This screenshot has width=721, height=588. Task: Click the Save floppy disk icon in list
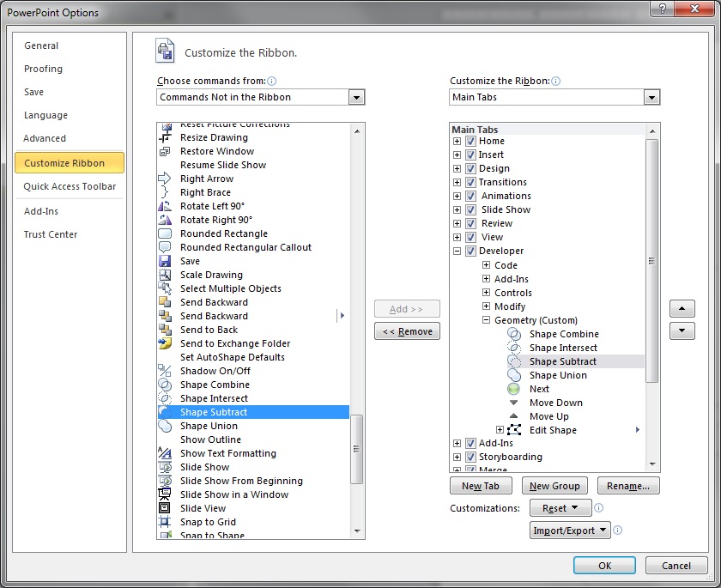[165, 261]
